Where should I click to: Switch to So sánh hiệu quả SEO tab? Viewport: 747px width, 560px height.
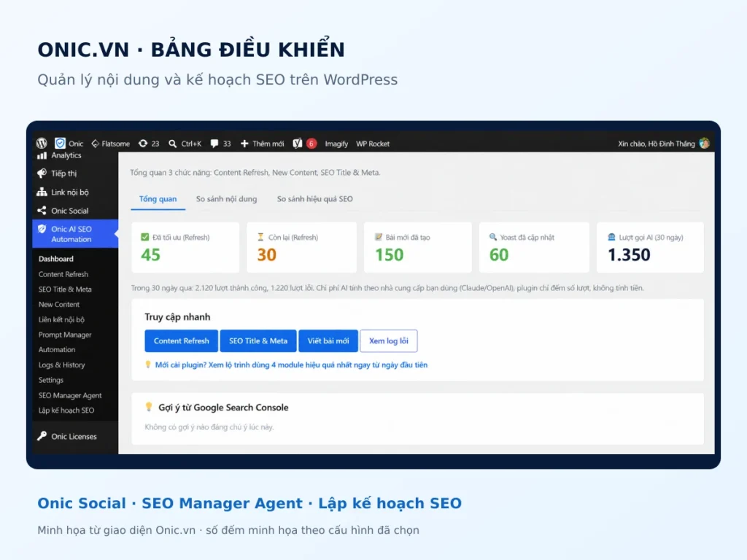(x=315, y=199)
